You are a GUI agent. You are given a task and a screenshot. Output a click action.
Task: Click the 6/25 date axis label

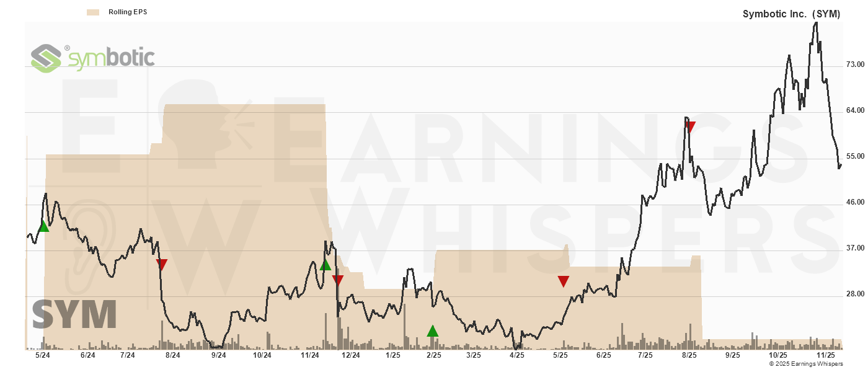[603, 355]
